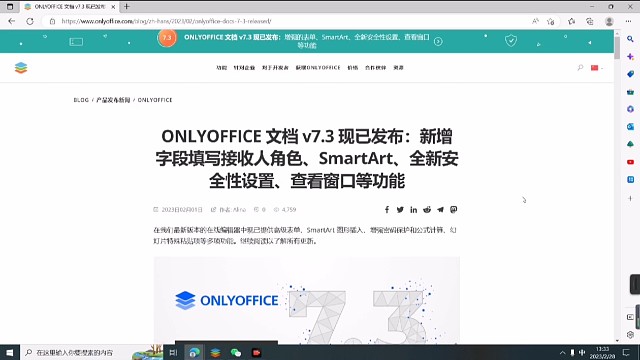The image size is (640, 360).
Task: Share the article on Mastodon
Action: coord(453,209)
